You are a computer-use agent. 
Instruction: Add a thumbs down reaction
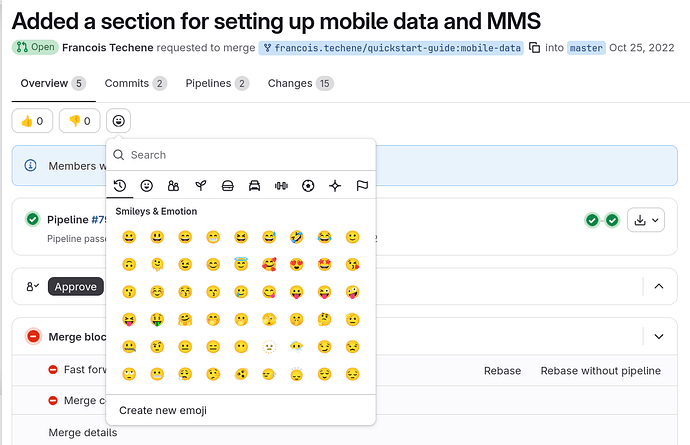pyautogui.click(x=80, y=121)
